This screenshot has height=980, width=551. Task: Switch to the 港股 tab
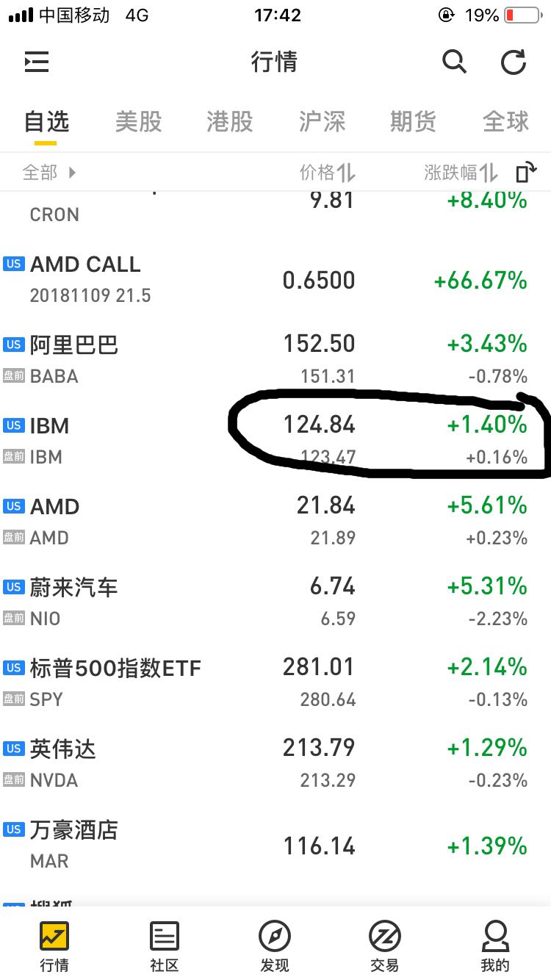tap(230, 121)
